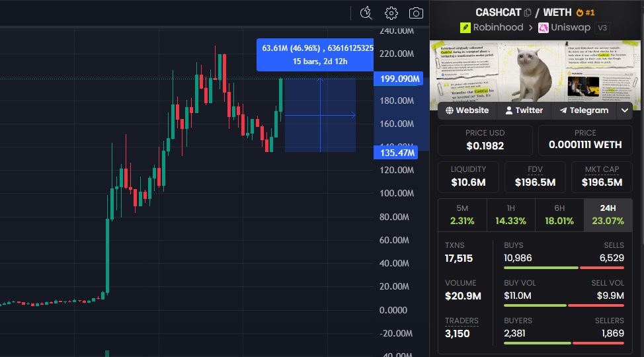Click the 199.090M current price label

click(398, 79)
